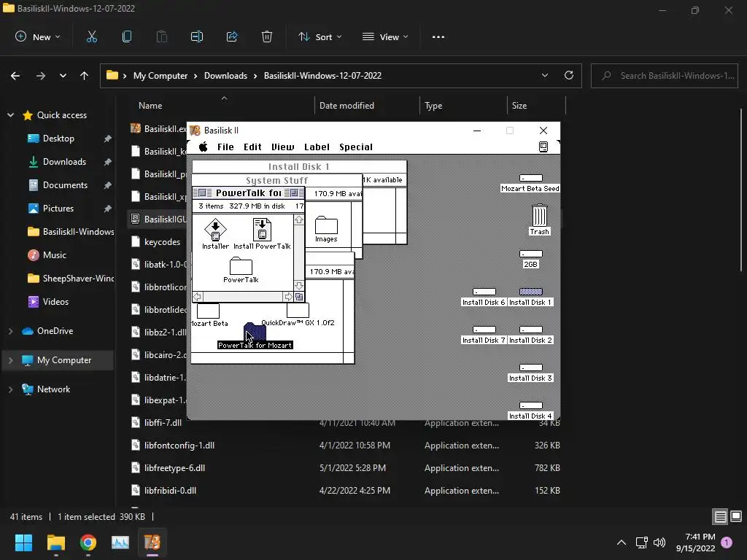This screenshot has height=560, width=747.
Task: Click the Rename icon in Explorer toolbar
Action: pos(197,36)
